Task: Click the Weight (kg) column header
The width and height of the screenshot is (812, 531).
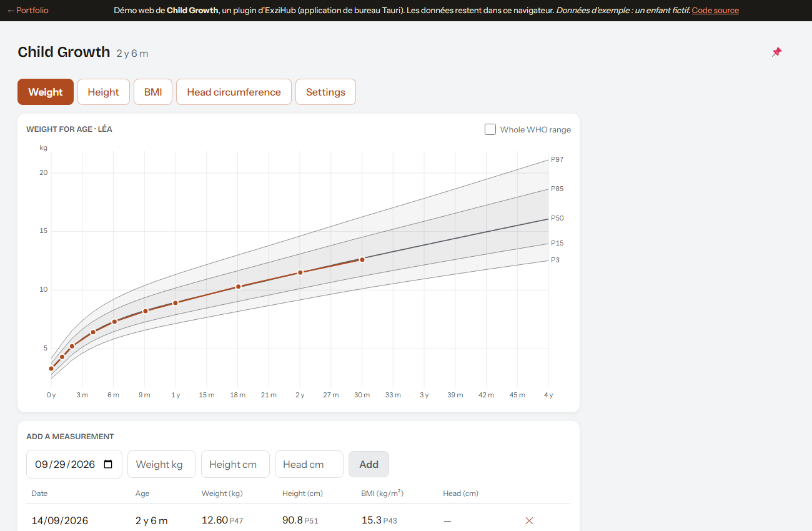Action: [x=222, y=494]
